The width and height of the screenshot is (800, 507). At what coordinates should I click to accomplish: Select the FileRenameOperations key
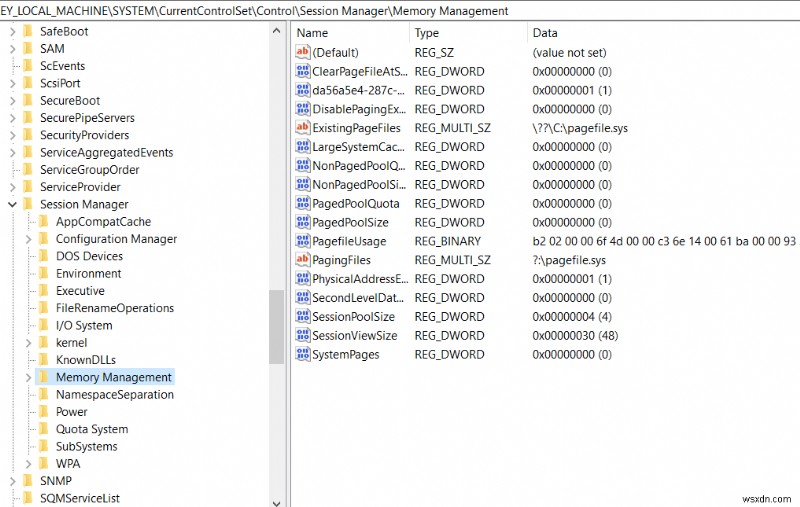115,308
